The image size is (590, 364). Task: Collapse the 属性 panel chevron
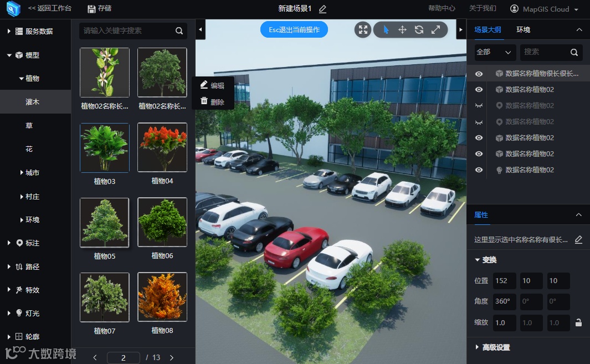(579, 215)
